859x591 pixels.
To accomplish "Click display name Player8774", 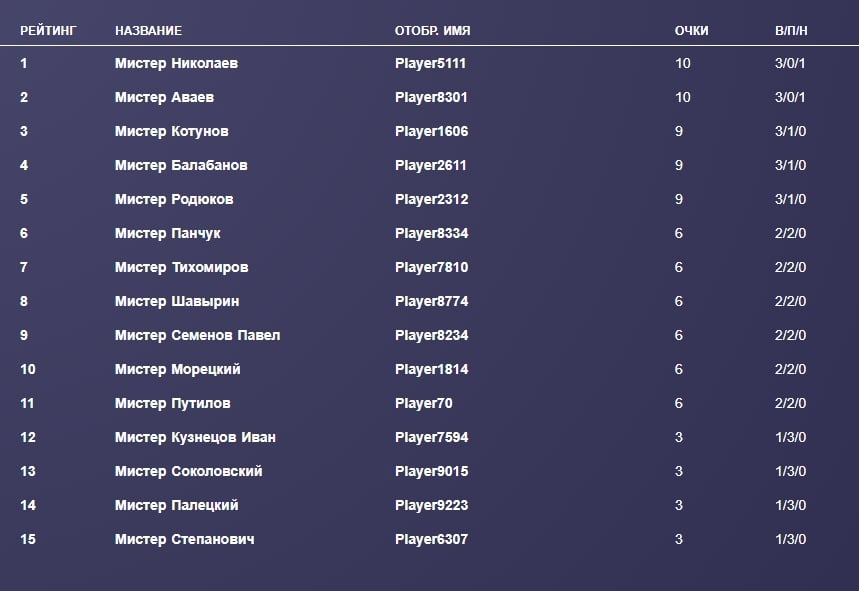I will [431, 301].
